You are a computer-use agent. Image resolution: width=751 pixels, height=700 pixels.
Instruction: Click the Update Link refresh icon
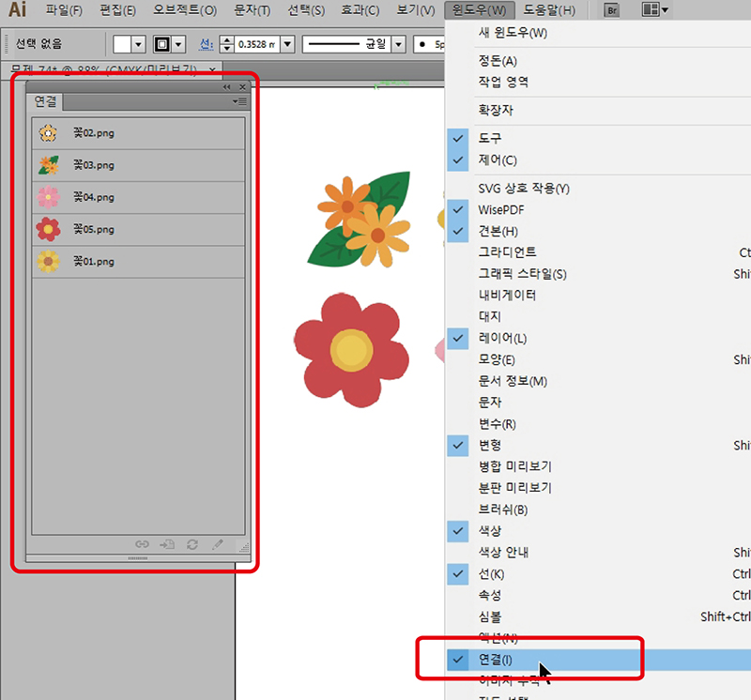[192, 544]
